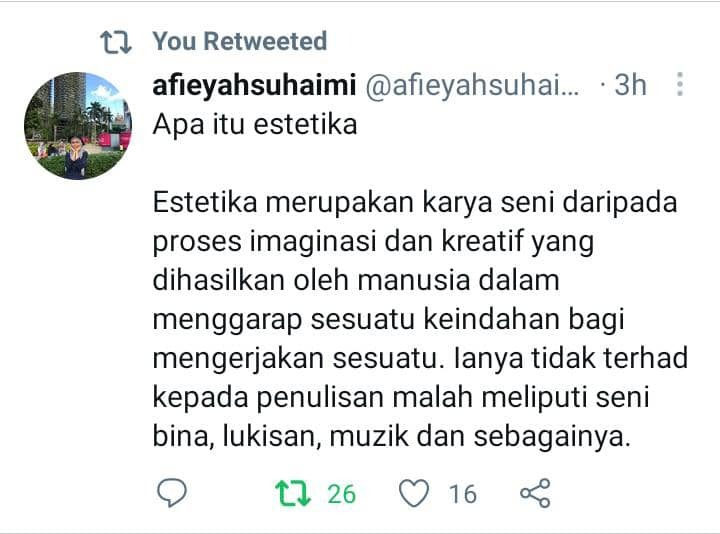Screen dimensions: 720x534
Task: Click the 3h timestamp
Action: tap(630, 85)
